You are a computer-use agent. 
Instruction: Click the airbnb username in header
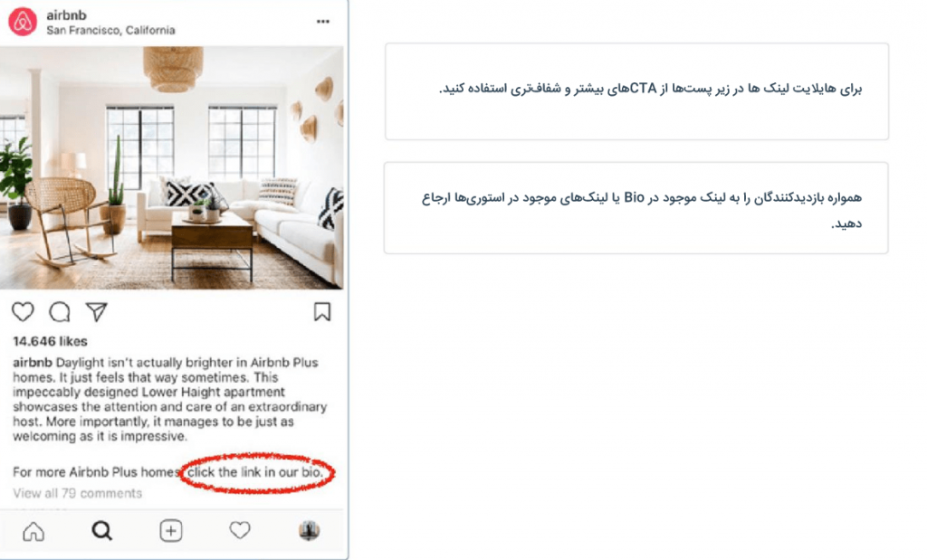pyautogui.click(x=66, y=15)
